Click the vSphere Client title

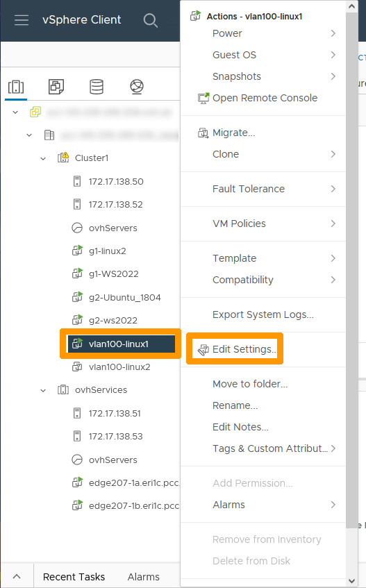pos(82,20)
